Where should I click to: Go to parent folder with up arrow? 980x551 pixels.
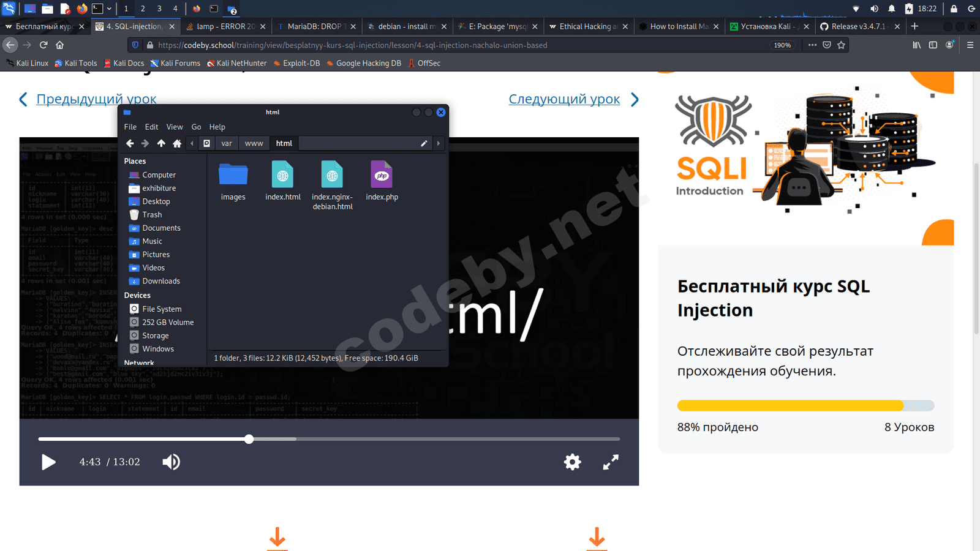coord(161,143)
